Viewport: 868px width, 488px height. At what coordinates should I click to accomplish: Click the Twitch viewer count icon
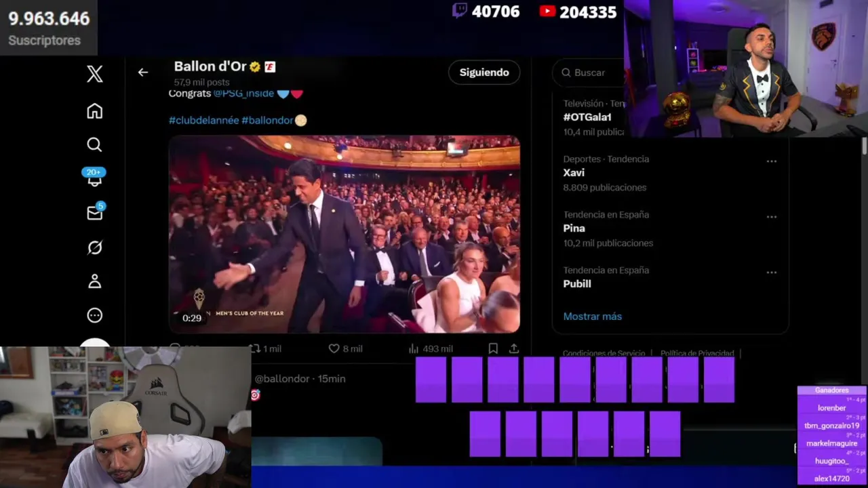pos(460,11)
